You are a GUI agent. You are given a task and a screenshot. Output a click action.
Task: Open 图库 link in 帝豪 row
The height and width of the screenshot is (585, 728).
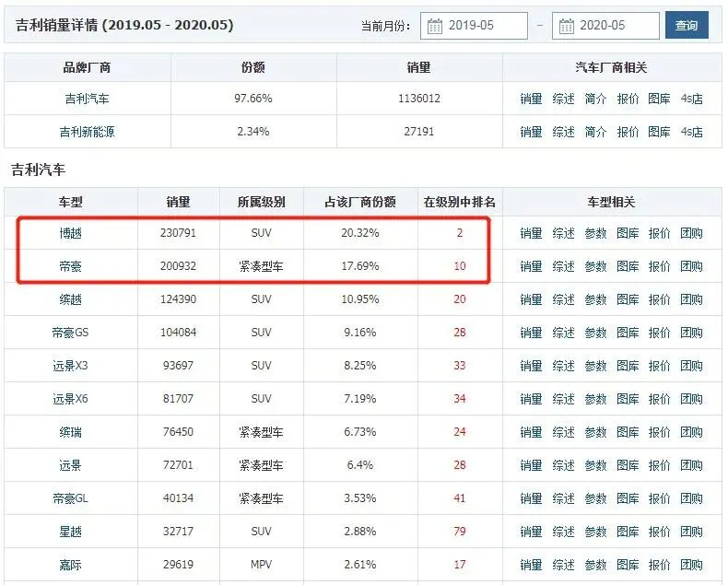[x=628, y=266]
